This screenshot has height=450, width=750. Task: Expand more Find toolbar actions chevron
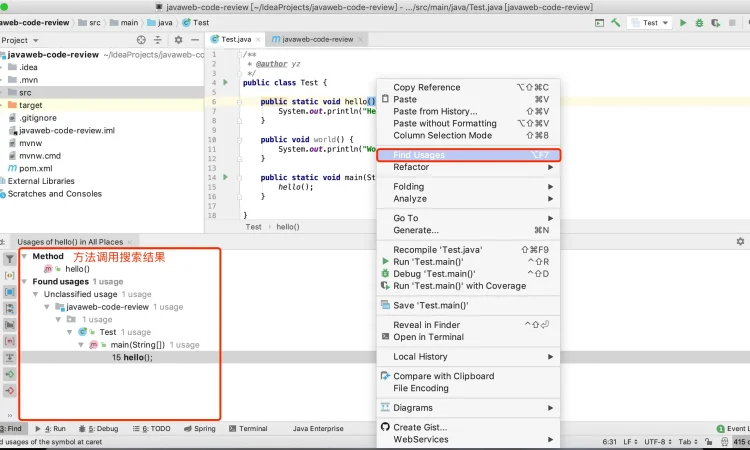click(x=10, y=415)
